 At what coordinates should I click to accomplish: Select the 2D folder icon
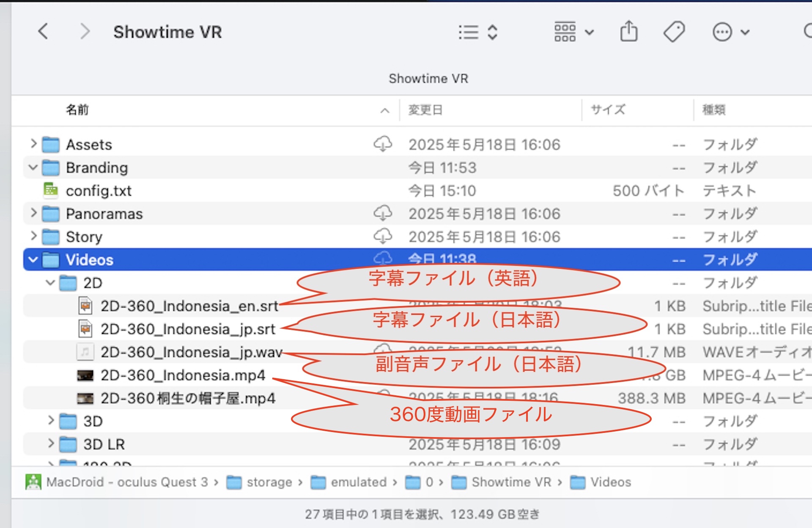coord(68,283)
